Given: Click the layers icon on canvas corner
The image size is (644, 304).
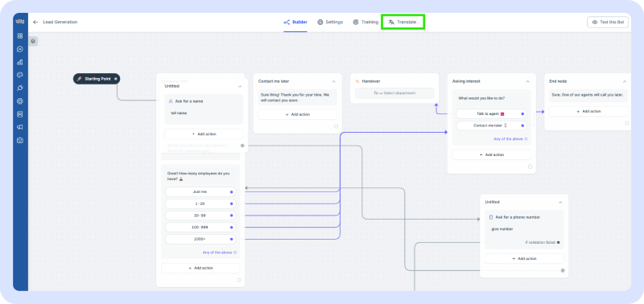Looking at the screenshot, I should (33, 41).
